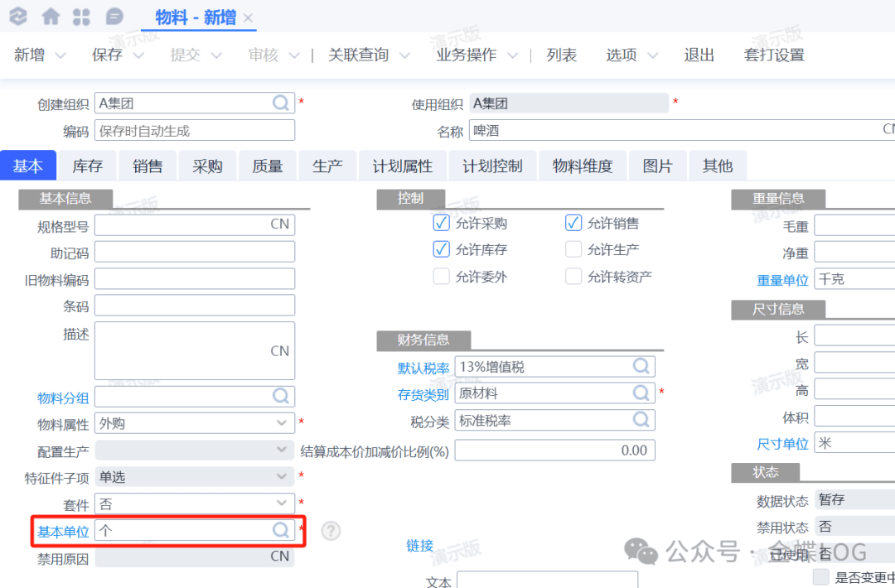Click the question mark help icon
This screenshot has height=588, width=895.
point(331,531)
